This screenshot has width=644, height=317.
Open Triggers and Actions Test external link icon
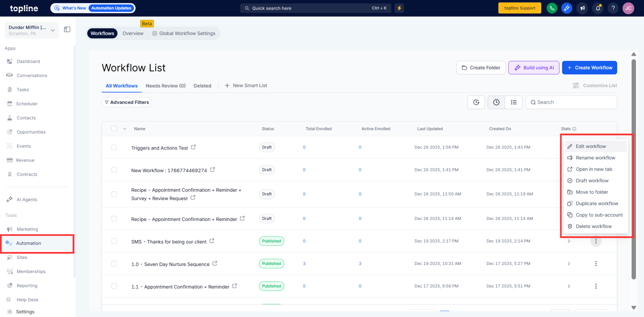point(193,147)
